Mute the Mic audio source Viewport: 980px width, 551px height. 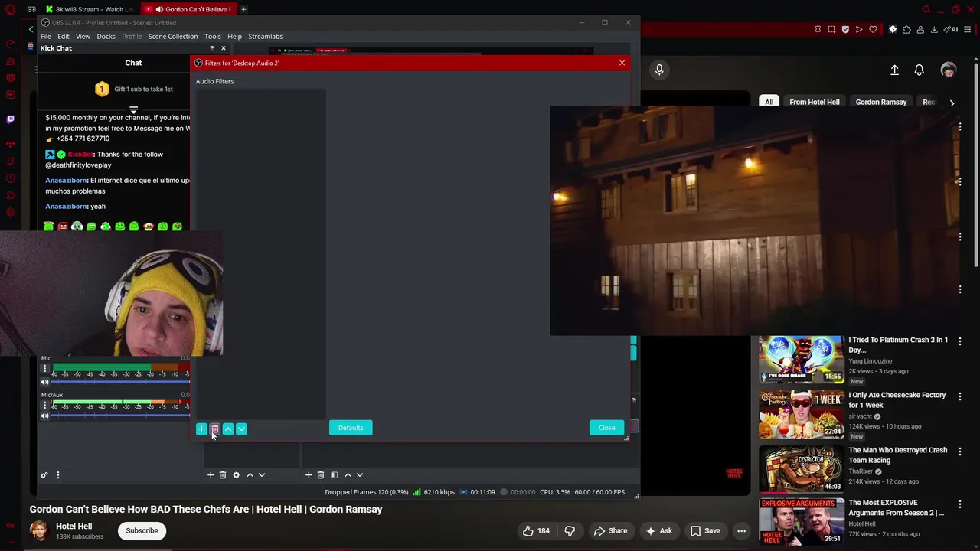pyautogui.click(x=44, y=382)
